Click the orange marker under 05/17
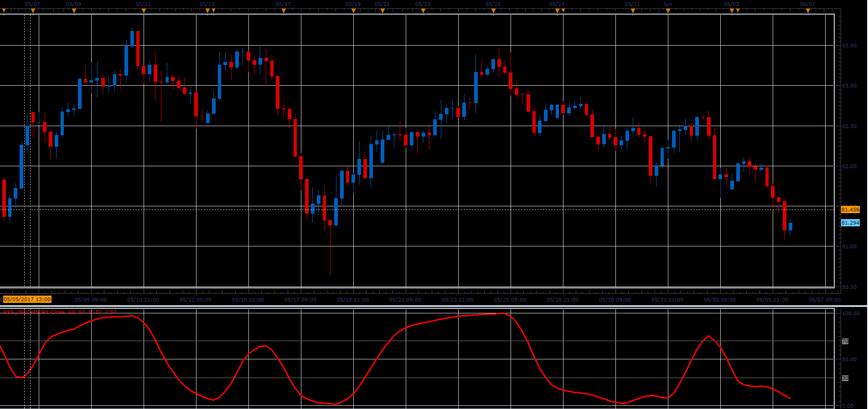The width and height of the screenshot is (868, 409). [284, 11]
